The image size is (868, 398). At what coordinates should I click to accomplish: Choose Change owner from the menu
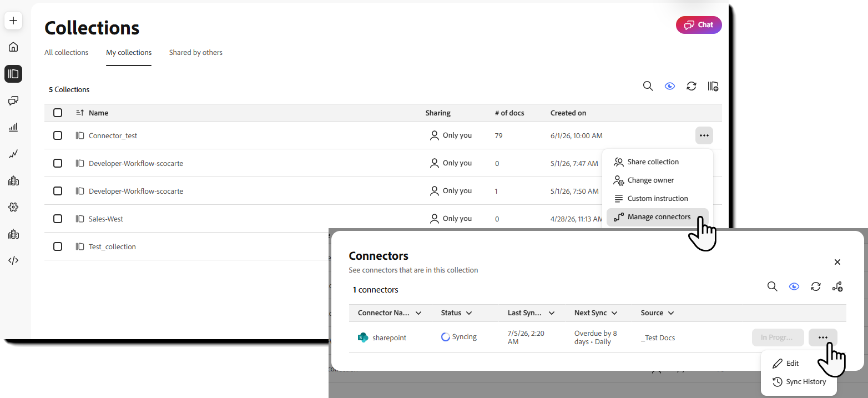pyautogui.click(x=657, y=180)
